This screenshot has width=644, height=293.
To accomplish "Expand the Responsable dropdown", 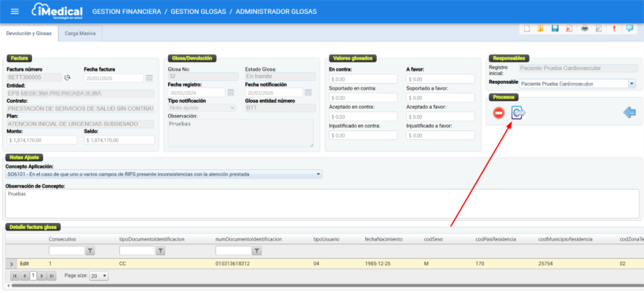I will point(631,84).
